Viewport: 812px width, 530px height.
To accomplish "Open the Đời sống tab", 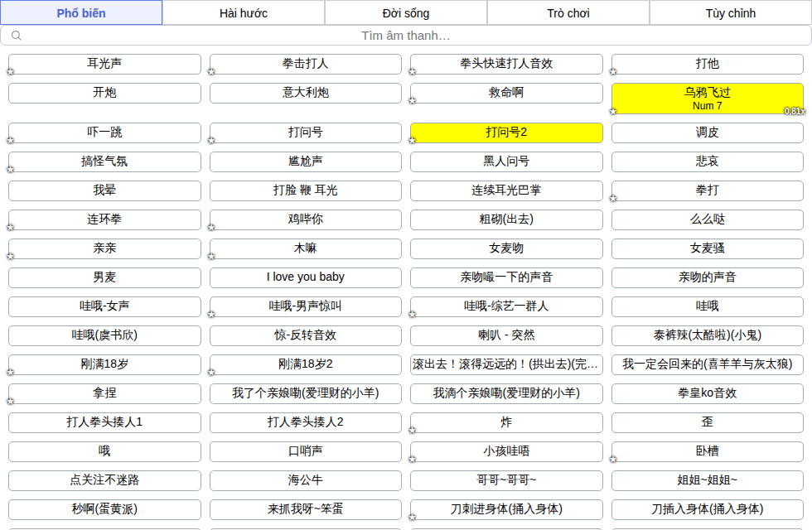I will coord(406,13).
